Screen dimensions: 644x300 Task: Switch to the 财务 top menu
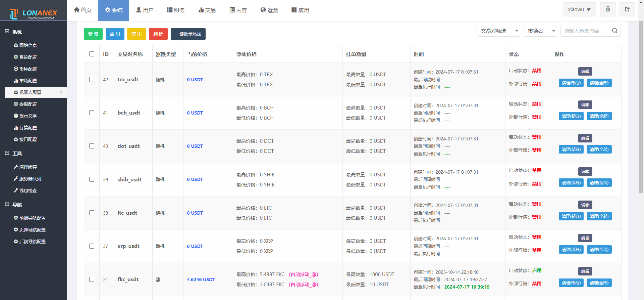(176, 10)
